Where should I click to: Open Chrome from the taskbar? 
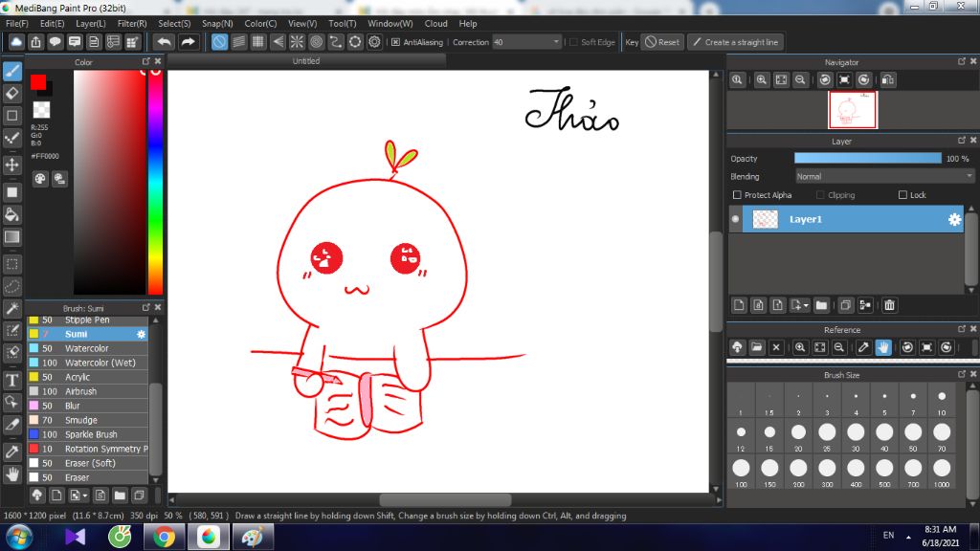(x=164, y=538)
